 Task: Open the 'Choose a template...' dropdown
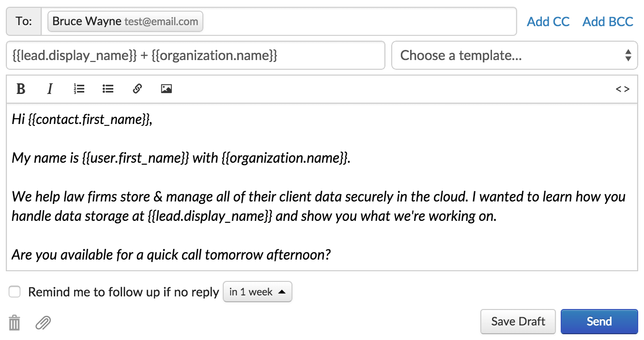[x=514, y=55]
